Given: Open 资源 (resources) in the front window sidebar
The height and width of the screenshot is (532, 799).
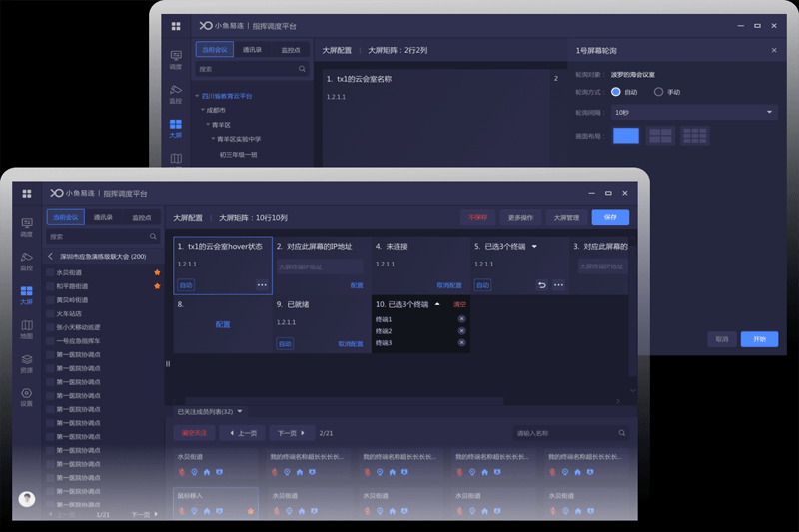Looking at the screenshot, I should tap(27, 362).
